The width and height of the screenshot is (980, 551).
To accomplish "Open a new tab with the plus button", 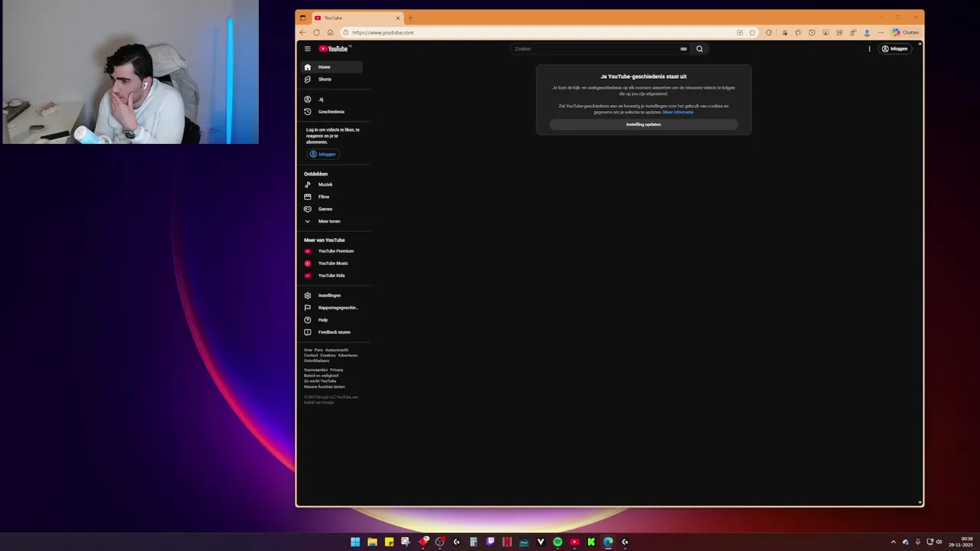I will 410,18.
